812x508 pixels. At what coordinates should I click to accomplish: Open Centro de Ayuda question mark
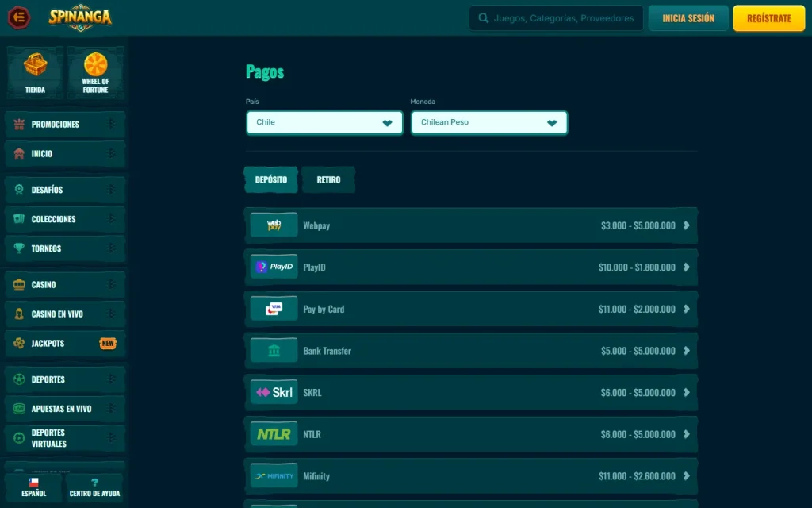[95, 483]
